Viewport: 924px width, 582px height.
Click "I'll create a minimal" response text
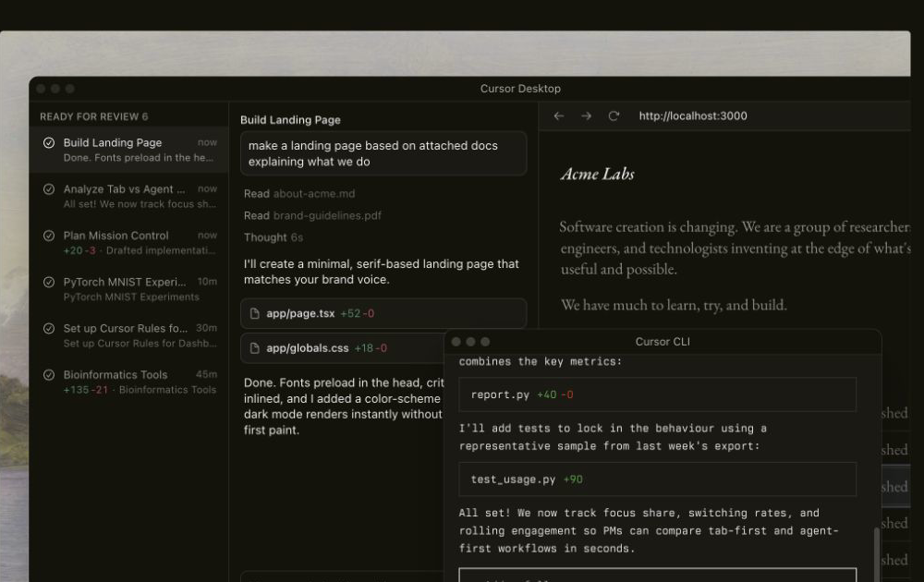(382, 272)
